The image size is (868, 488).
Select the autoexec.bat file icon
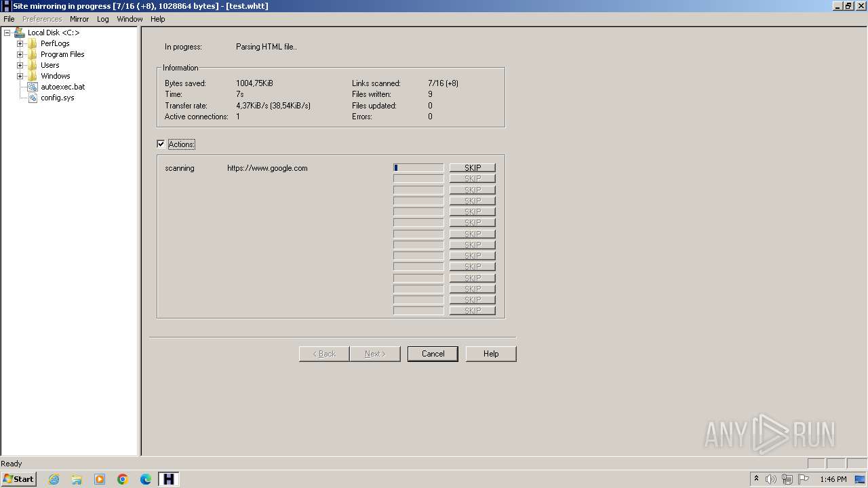[32, 87]
